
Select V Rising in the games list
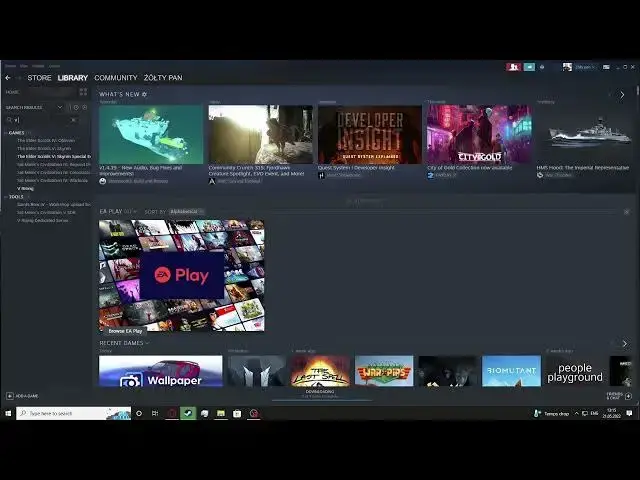(25, 189)
